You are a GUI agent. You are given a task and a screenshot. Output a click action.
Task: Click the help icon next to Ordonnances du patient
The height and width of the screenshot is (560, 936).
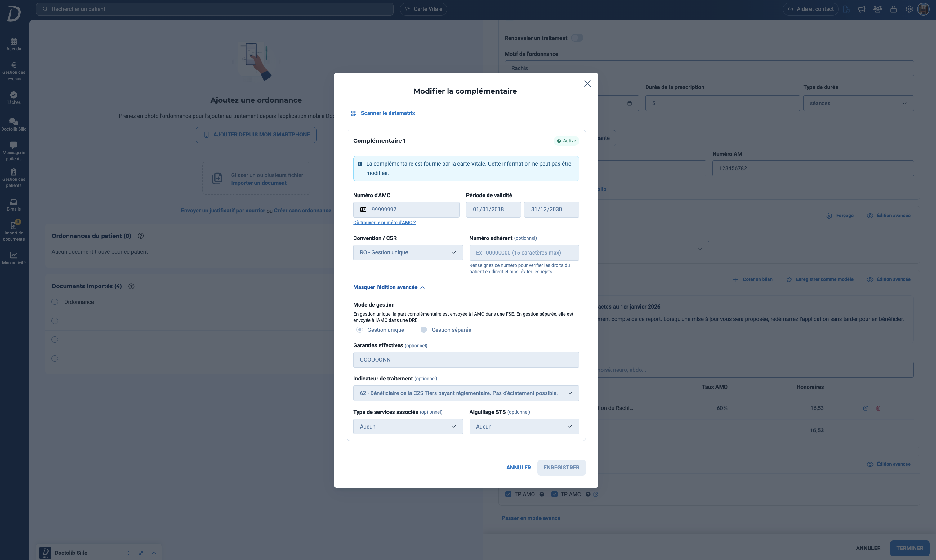click(x=141, y=236)
